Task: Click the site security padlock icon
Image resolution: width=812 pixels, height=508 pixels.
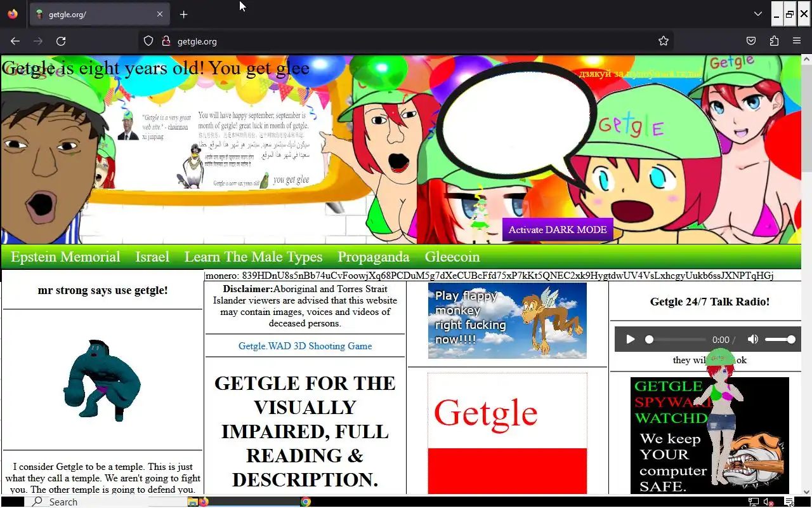Action: [166, 41]
